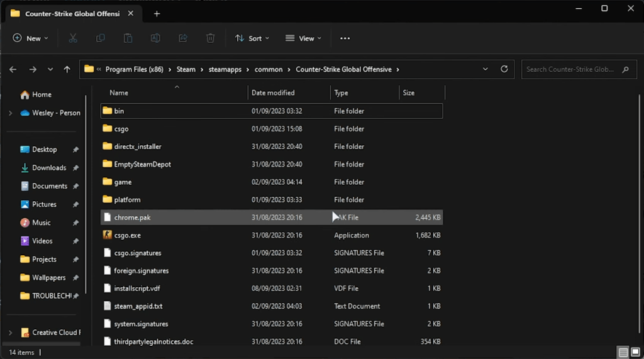Open the Sort dropdown
This screenshot has height=359, width=644.
(x=252, y=38)
